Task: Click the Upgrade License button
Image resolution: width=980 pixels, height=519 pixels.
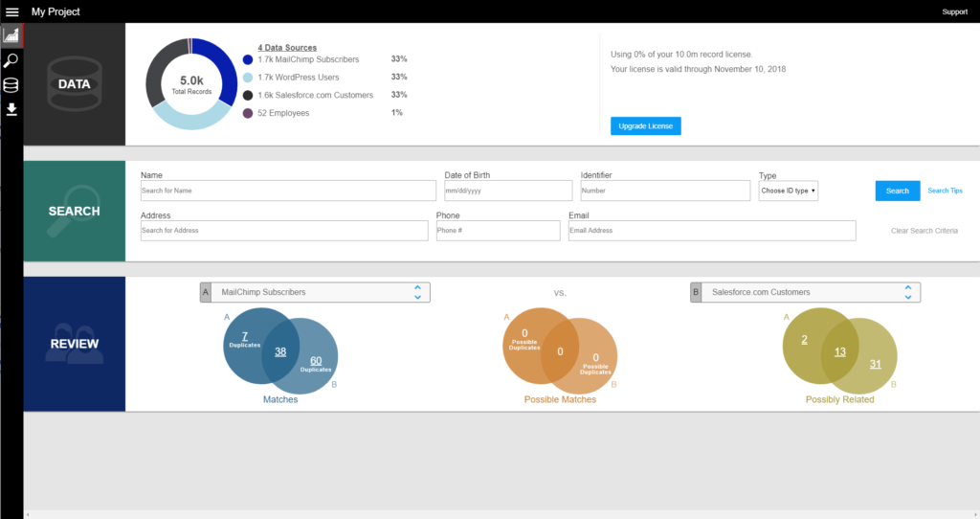Action: 646,125
